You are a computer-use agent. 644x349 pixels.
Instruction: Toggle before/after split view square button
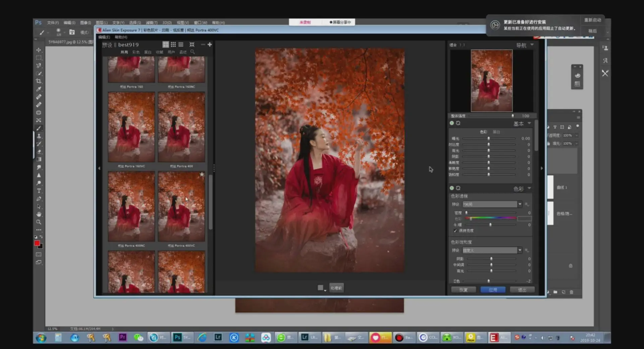321,288
